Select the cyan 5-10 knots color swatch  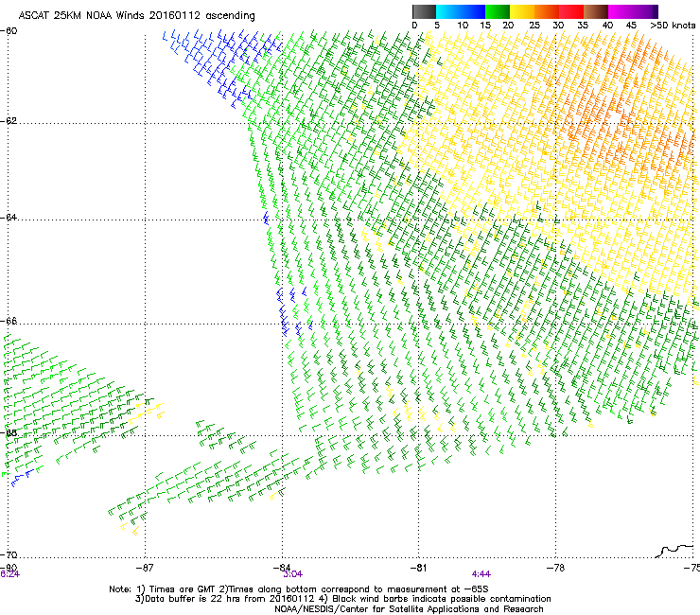coord(448,11)
